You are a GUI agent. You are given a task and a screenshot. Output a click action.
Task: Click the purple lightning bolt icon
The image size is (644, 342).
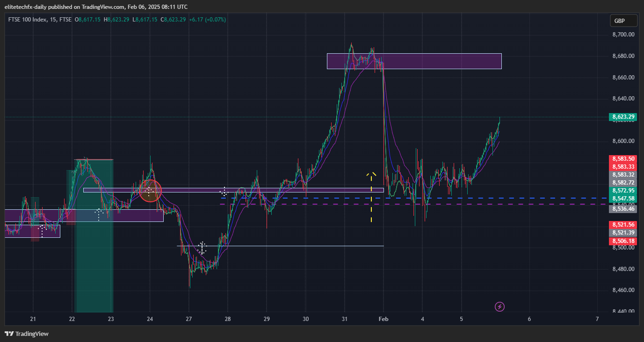500,306
